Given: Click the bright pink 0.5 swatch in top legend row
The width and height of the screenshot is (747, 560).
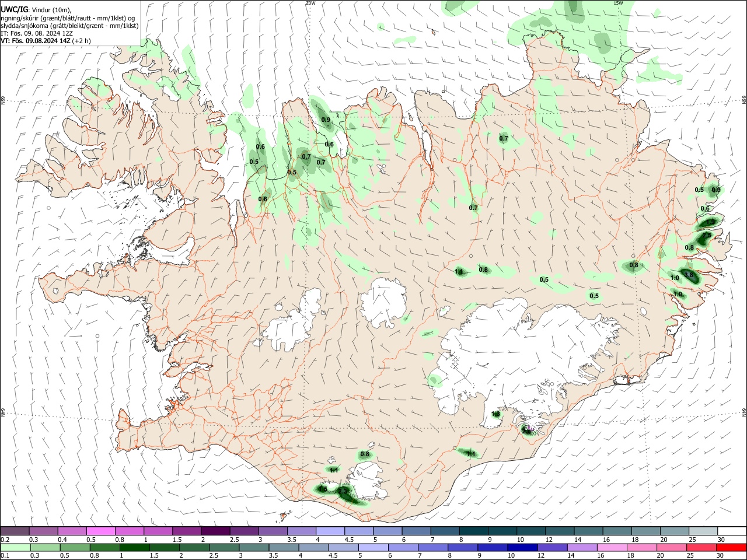Looking at the screenshot, I should tap(100, 531).
